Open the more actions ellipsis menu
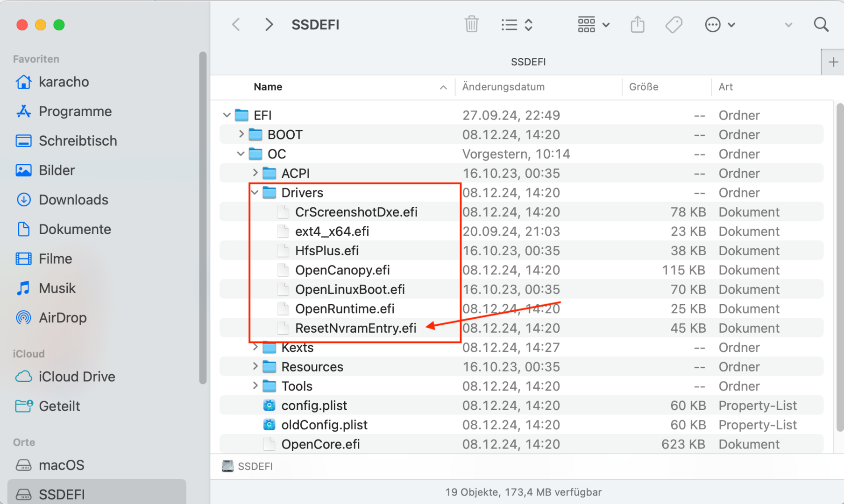 point(720,25)
